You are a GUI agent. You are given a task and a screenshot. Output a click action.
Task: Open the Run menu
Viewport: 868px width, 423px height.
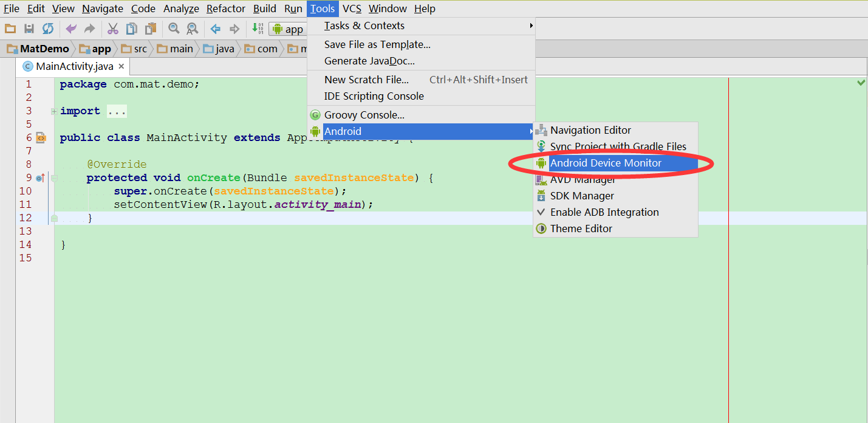tap(293, 9)
